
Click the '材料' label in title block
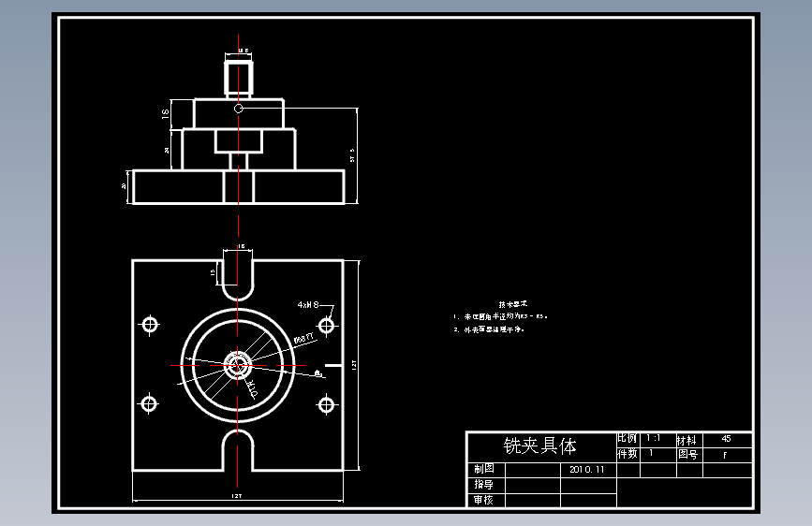point(687,440)
